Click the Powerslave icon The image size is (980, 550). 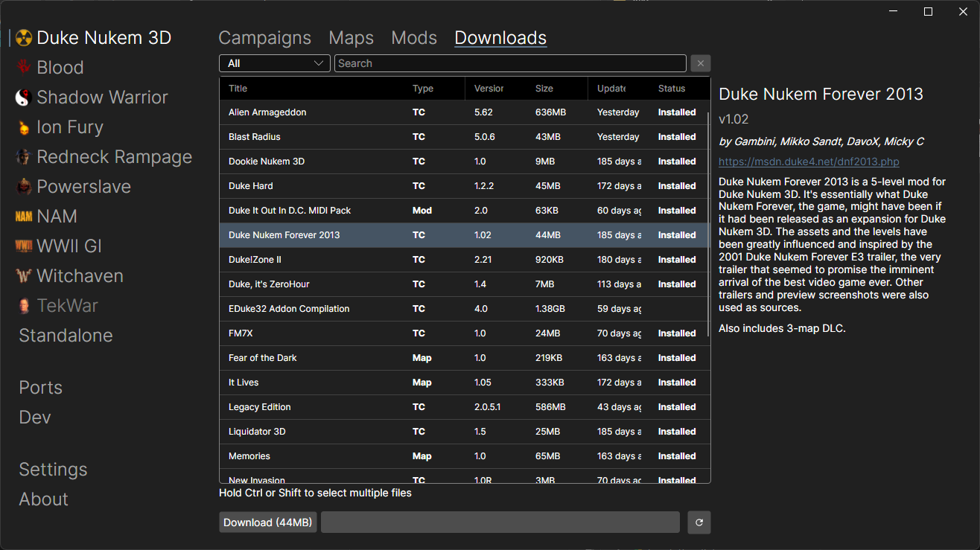pos(24,187)
